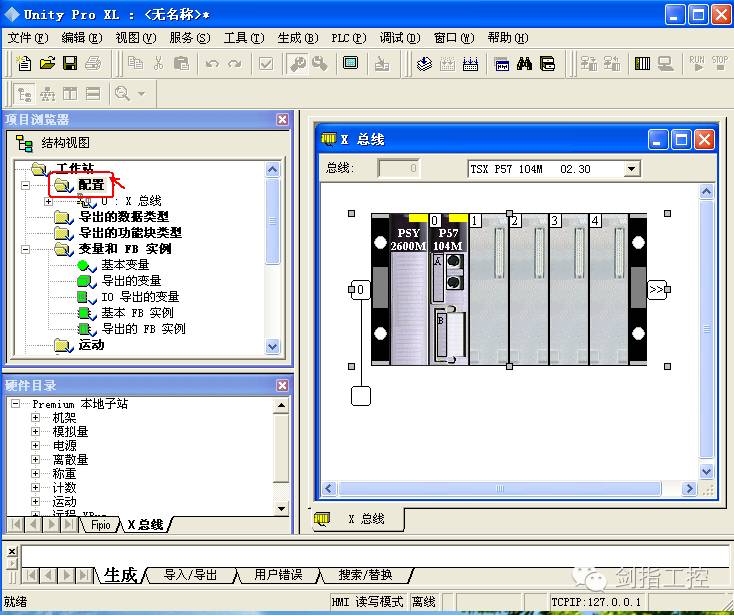
Task: Open the 生成(B) menu
Action: pos(298,37)
